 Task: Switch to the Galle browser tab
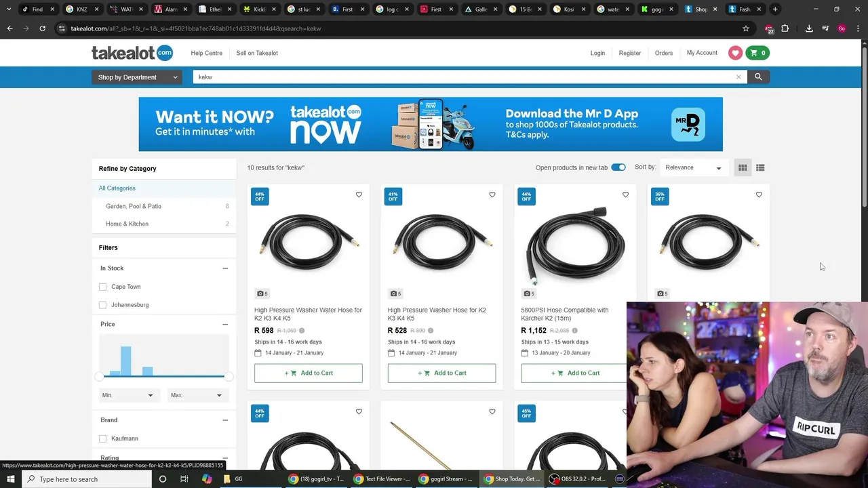pyautogui.click(x=481, y=9)
